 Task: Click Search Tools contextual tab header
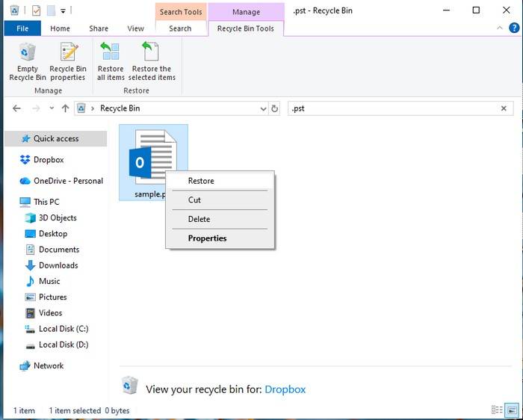181,12
